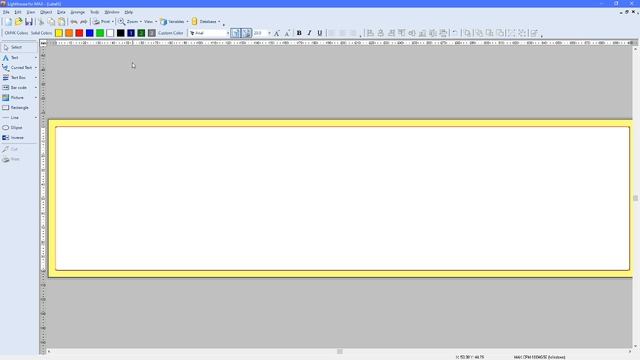
Task: Open the Arial font name dropdown
Action: point(228,33)
